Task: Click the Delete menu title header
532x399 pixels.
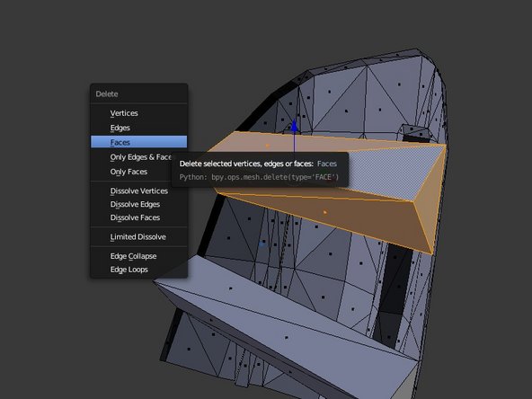Action: tap(107, 94)
